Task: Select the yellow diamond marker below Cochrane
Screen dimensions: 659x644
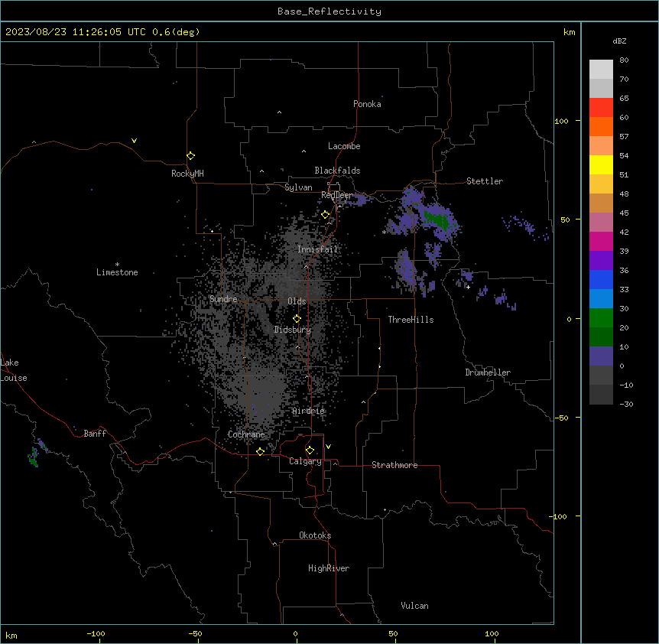Action: point(260,451)
